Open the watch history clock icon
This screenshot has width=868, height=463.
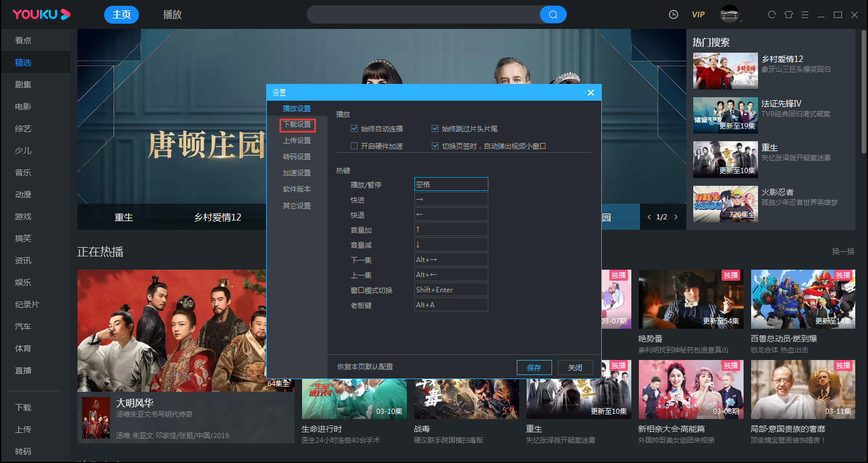point(673,14)
